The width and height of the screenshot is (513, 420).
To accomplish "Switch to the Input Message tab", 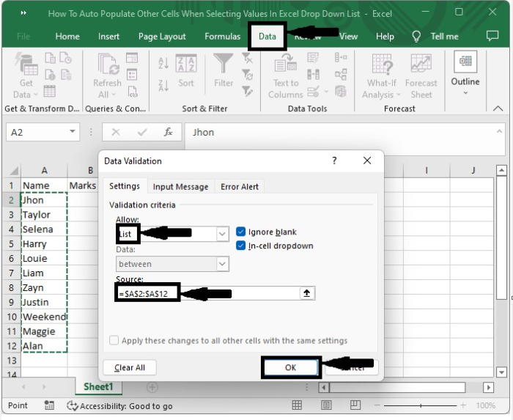I will pos(181,187).
